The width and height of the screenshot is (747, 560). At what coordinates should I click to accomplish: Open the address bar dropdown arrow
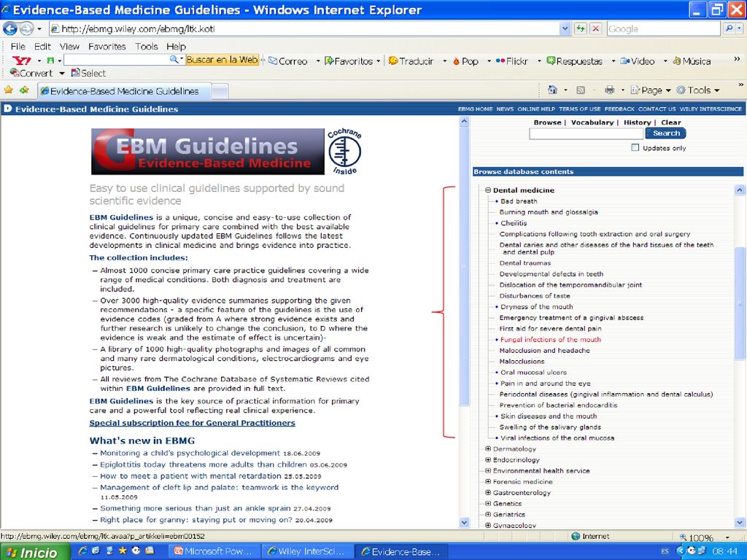(x=565, y=28)
